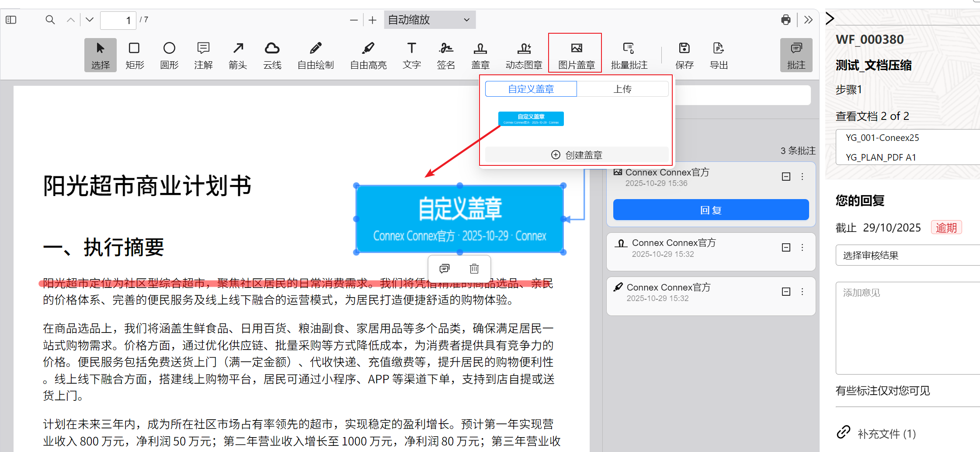Open the 选择审核结果 review result dropdown

point(907,255)
